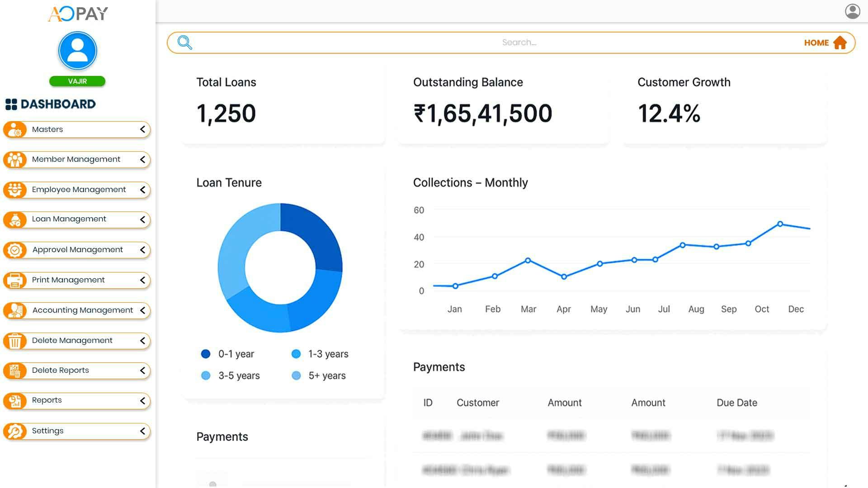Open the Settings menu entry
868x488 pixels.
47,431
